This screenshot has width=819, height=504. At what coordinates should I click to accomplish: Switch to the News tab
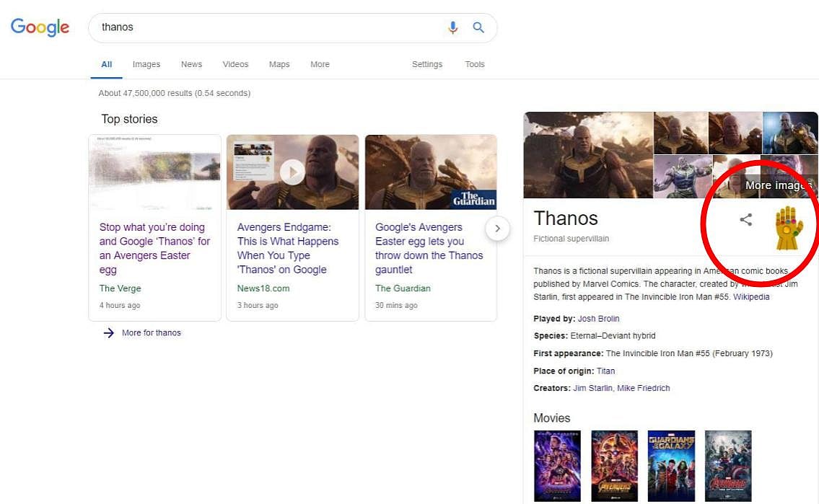(191, 64)
